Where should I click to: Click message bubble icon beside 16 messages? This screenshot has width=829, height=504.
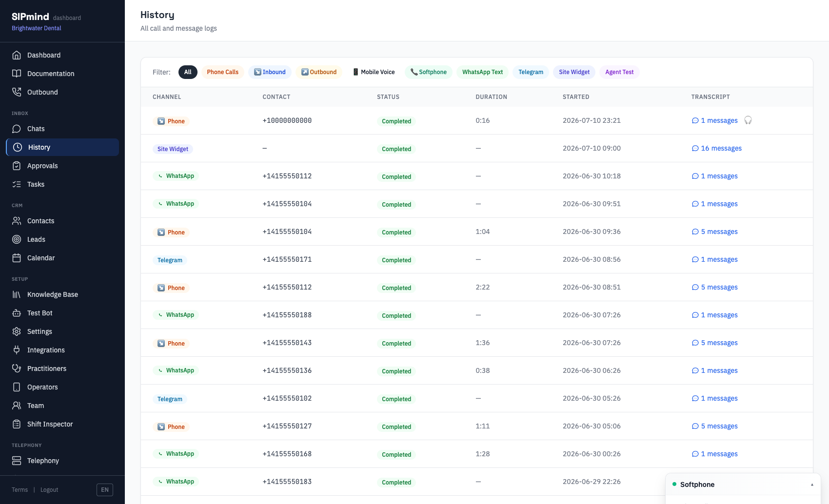point(695,149)
